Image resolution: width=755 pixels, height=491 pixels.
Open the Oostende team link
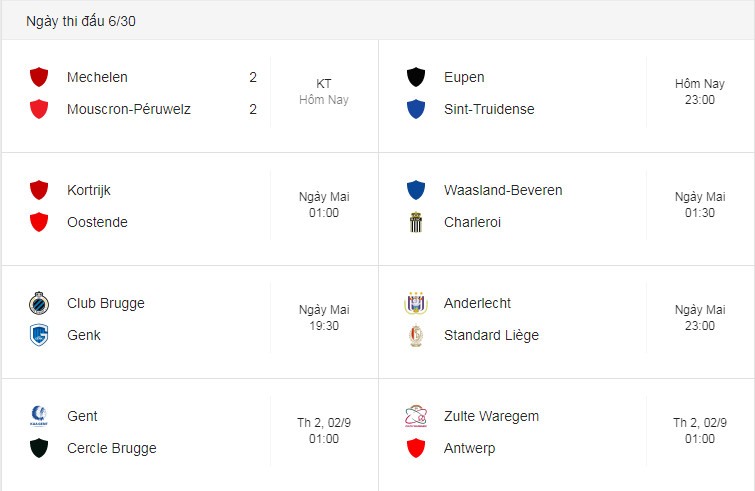(x=97, y=222)
